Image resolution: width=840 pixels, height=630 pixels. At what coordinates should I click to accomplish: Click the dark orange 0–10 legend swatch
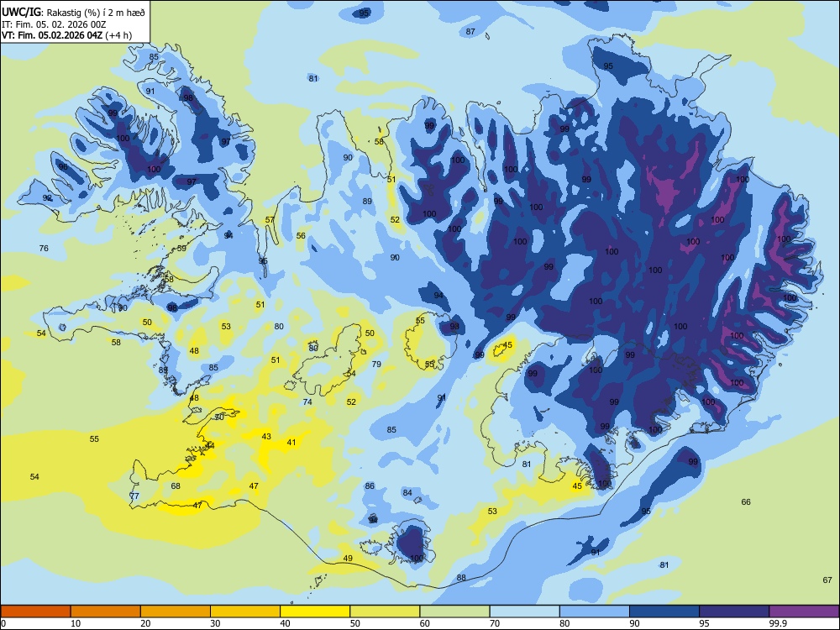tap(35, 612)
